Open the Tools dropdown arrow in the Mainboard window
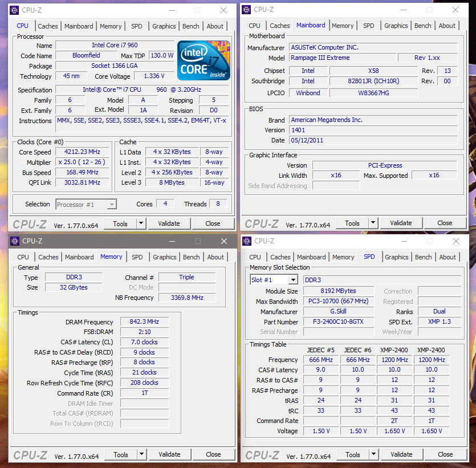Image resolution: width=476 pixels, height=468 pixels. (373, 223)
